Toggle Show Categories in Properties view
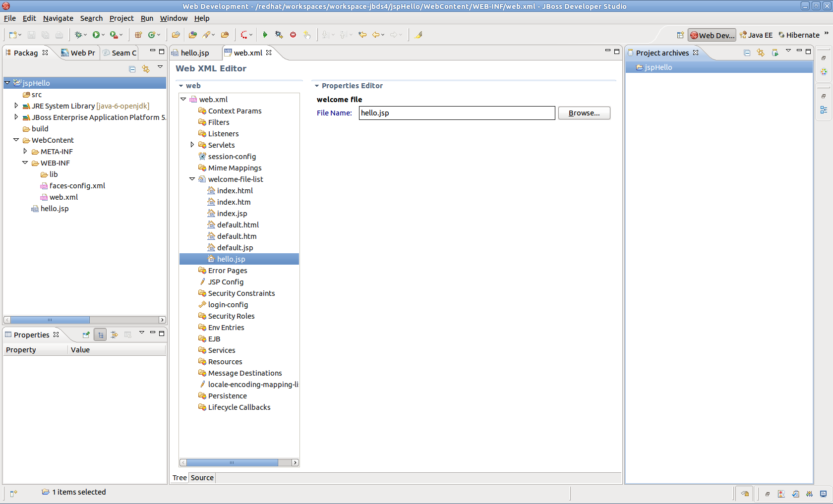The height and width of the screenshot is (504, 833). pyautogui.click(x=100, y=335)
